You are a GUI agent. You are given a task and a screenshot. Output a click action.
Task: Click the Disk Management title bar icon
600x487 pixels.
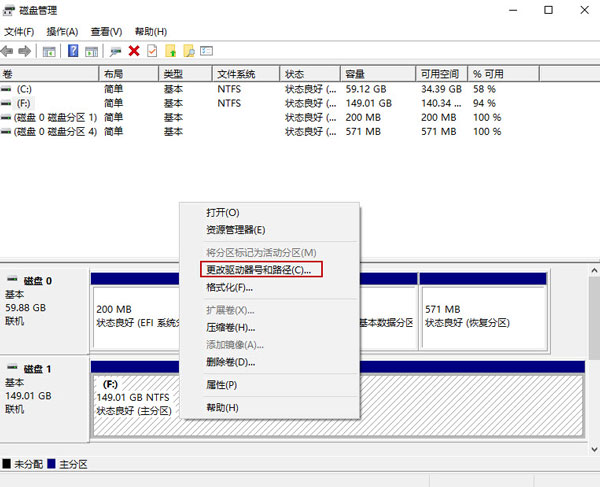click(9, 10)
